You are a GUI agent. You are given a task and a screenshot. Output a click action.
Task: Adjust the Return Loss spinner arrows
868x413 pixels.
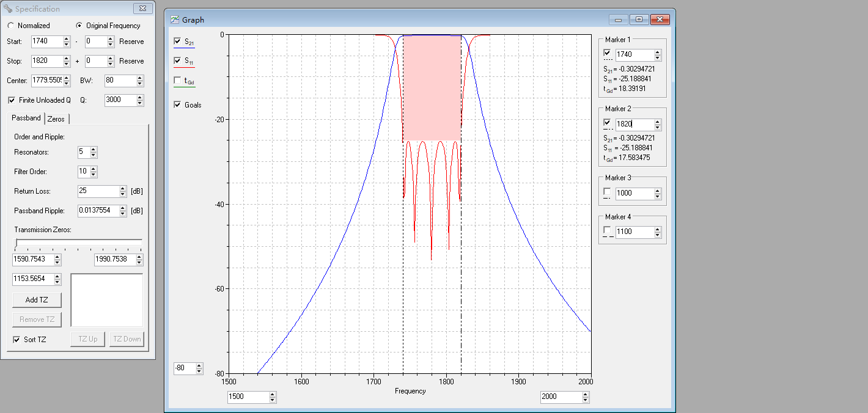(x=123, y=191)
